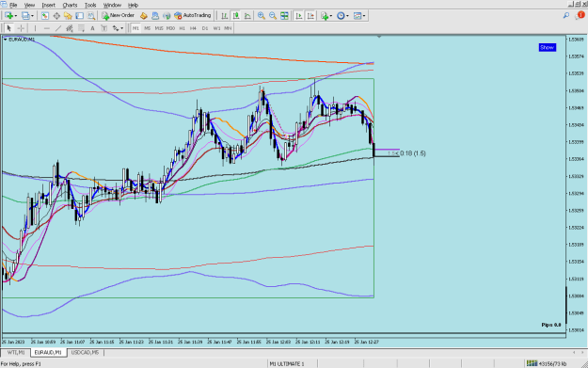The width and height of the screenshot is (588, 368).
Task: Select the W1 timeframe
Action: point(216,28)
